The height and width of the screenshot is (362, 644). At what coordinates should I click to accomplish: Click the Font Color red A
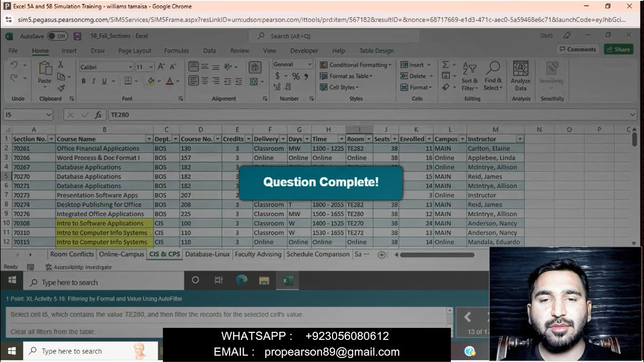170,81
